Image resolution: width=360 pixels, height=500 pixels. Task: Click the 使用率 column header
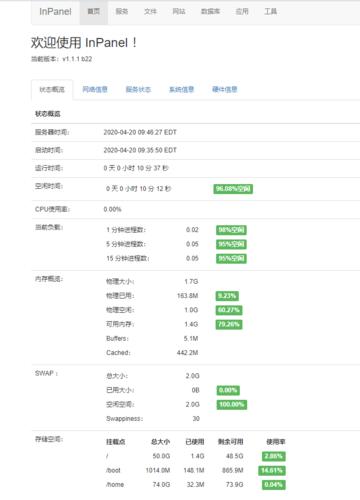point(276,442)
